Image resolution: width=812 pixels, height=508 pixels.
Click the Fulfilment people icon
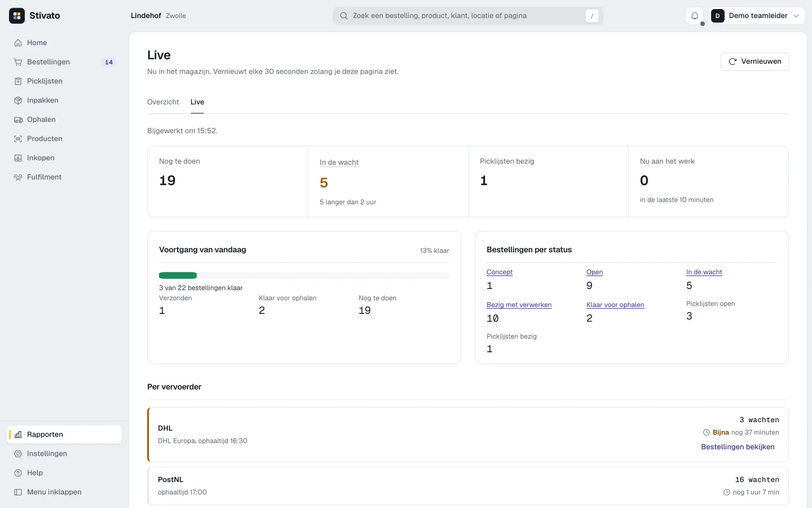pos(18,177)
